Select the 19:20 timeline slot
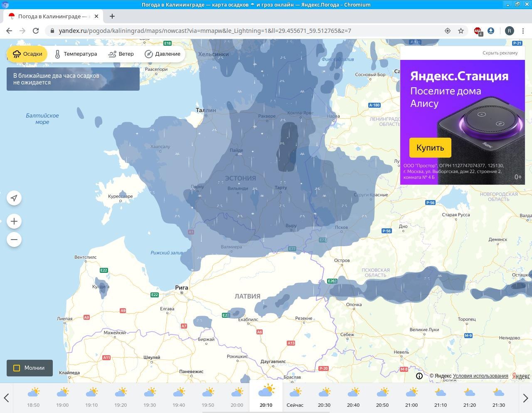 [x=121, y=398]
